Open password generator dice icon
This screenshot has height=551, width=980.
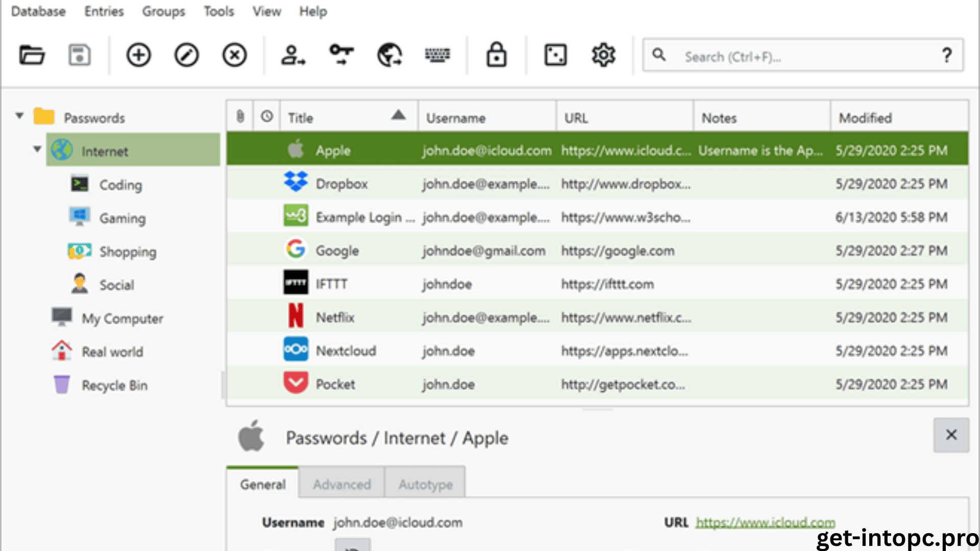(555, 55)
